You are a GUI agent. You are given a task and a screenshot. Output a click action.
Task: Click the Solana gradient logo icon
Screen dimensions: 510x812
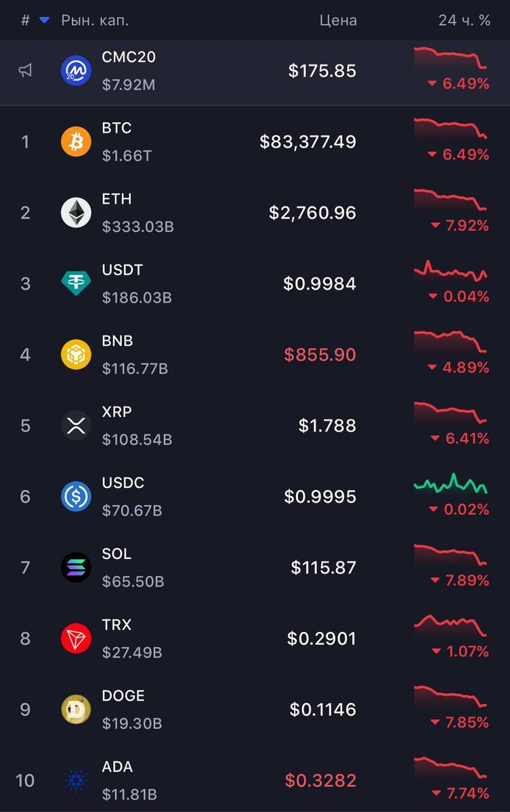coord(76,567)
